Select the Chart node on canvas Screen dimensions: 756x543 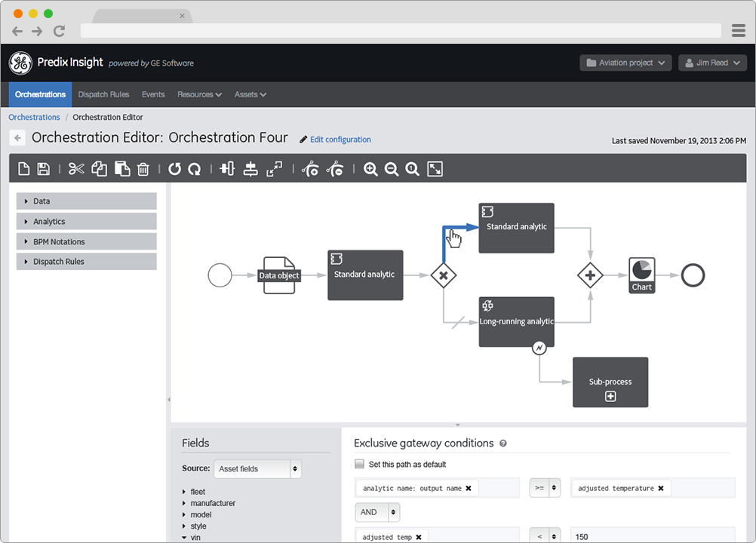(x=642, y=275)
